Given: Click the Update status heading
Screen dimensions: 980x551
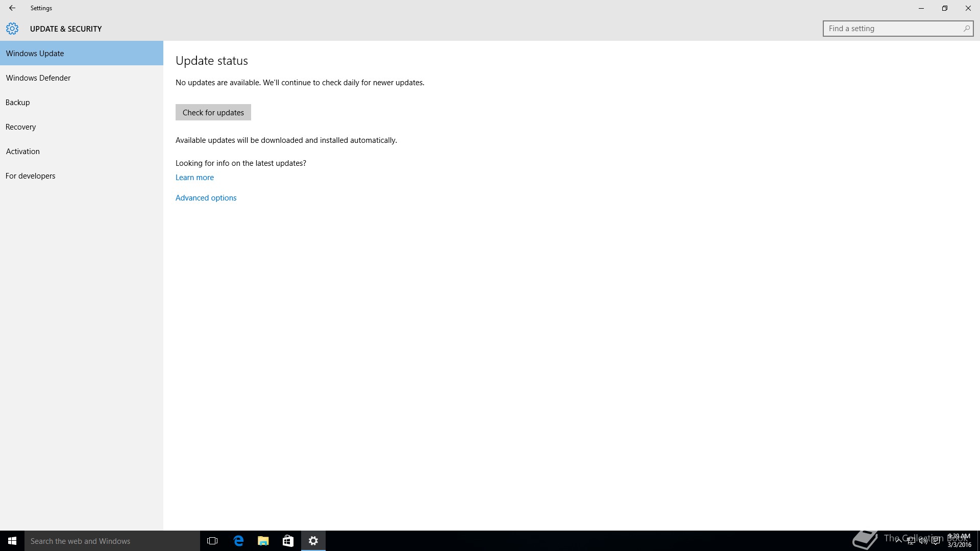Looking at the screenshot, I should coord(212,61).
